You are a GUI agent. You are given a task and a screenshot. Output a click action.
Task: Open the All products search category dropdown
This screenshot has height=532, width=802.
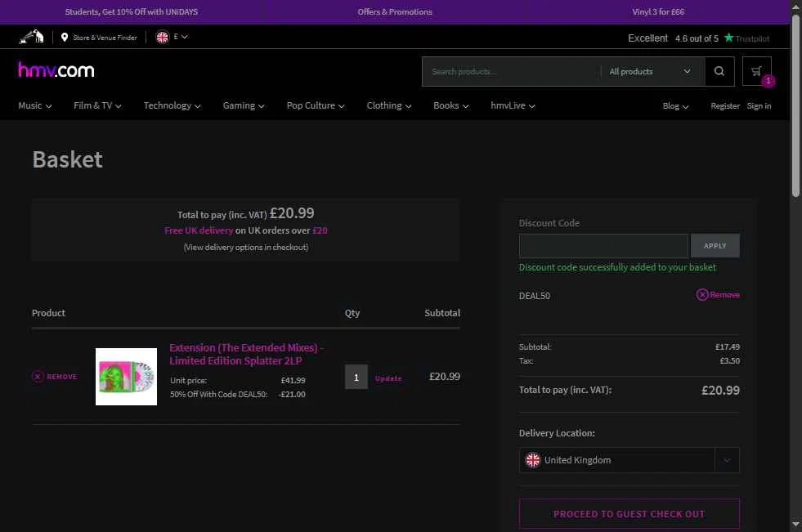651,72
